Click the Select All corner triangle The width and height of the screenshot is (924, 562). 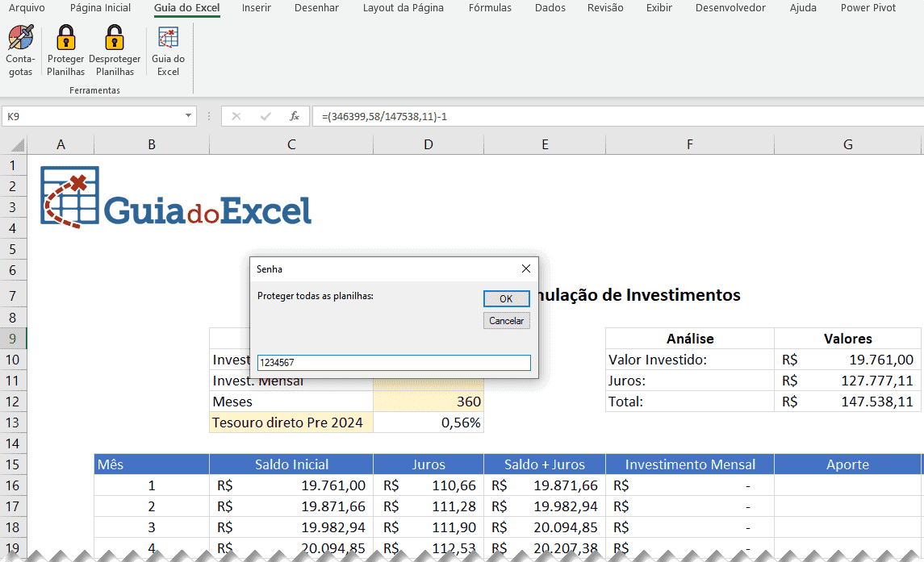[x=18, y=145]
